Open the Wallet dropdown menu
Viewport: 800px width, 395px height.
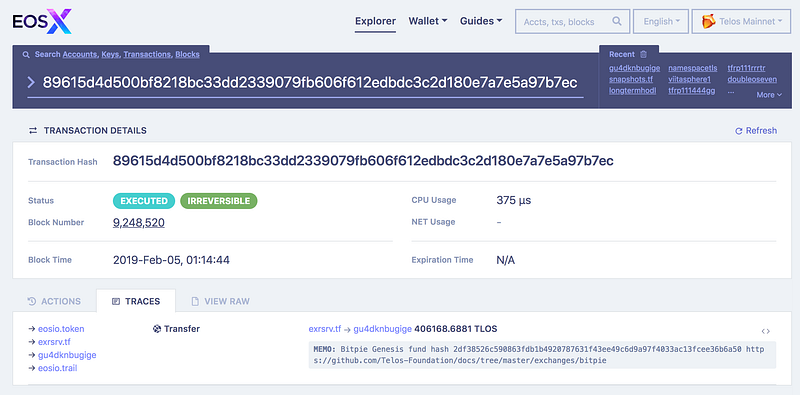click(x=428, y=21)
